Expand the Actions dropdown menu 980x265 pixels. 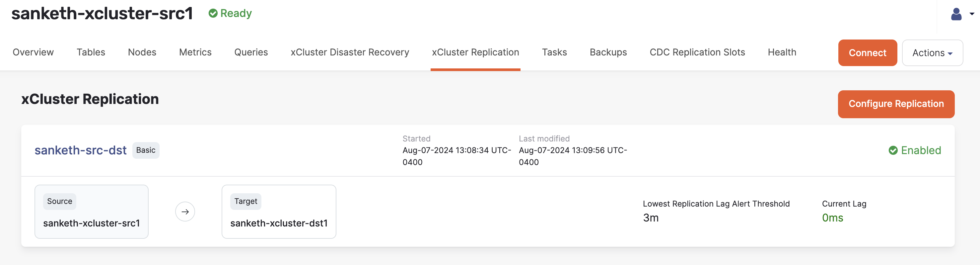(932, 53)
